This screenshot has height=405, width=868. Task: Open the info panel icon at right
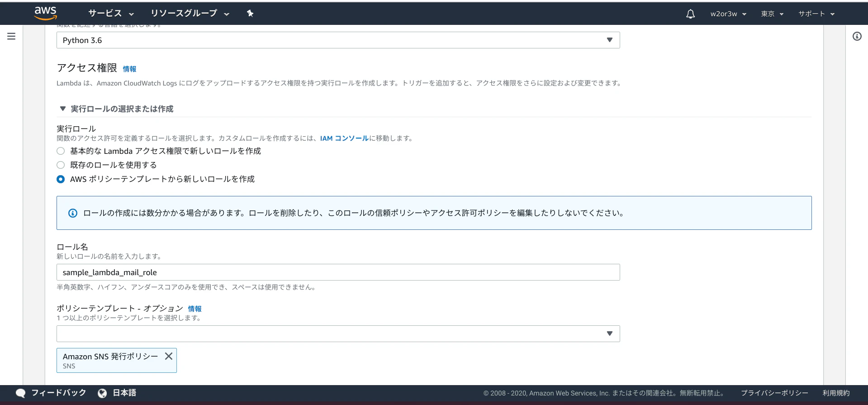click(x=857, y=36)
